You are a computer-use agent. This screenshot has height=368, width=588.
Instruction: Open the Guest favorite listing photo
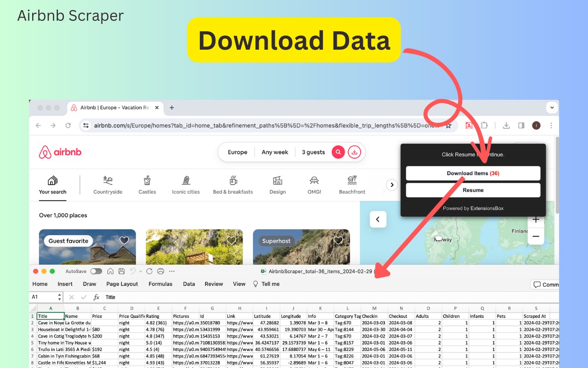tap(87, 247)
